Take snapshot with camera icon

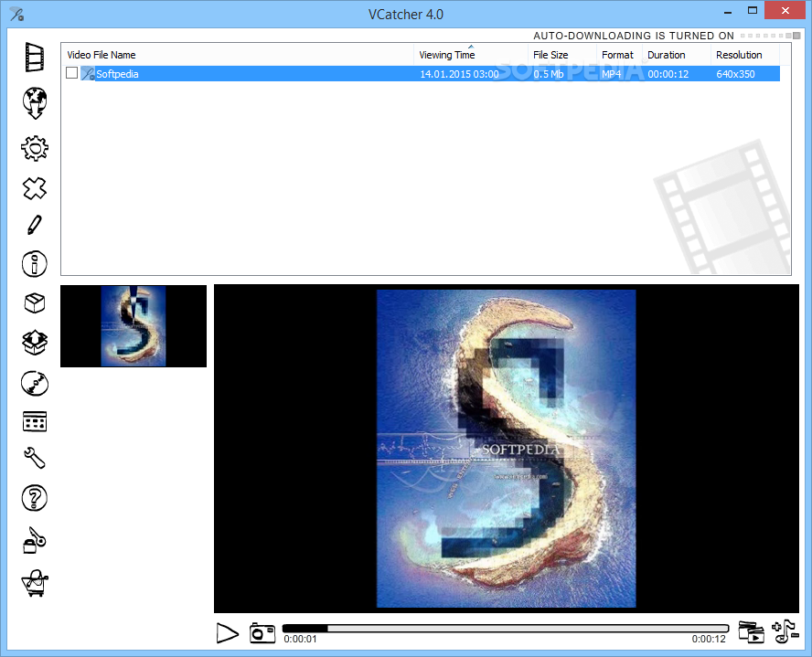[262, 632]
